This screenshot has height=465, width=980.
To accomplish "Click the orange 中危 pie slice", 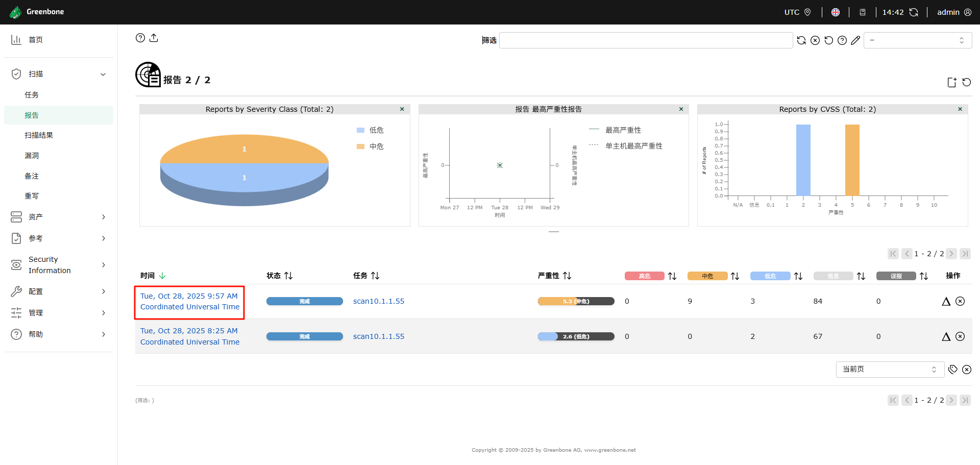I will pos(244,149).
